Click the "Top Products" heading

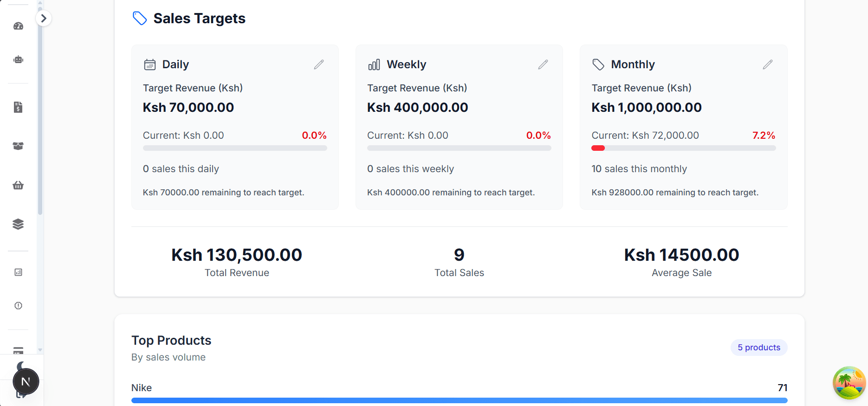(171, 341)
